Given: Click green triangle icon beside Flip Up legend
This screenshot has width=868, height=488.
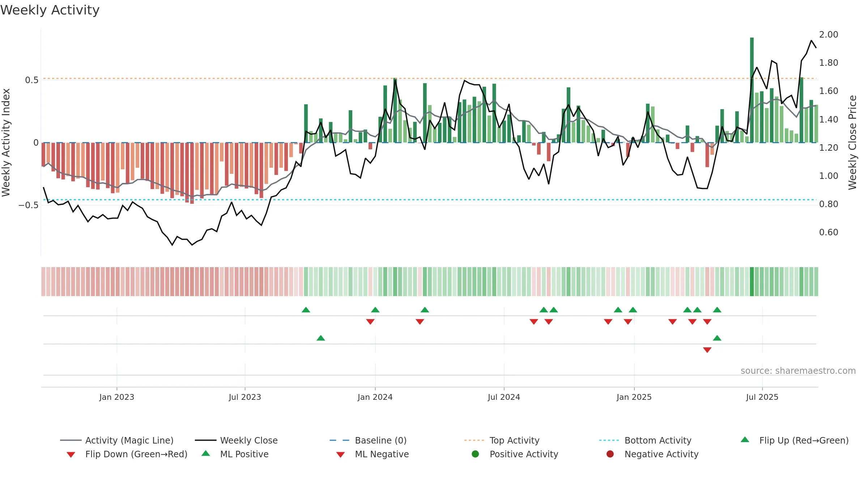Looking at the screenshot, I should pos(745,440).
